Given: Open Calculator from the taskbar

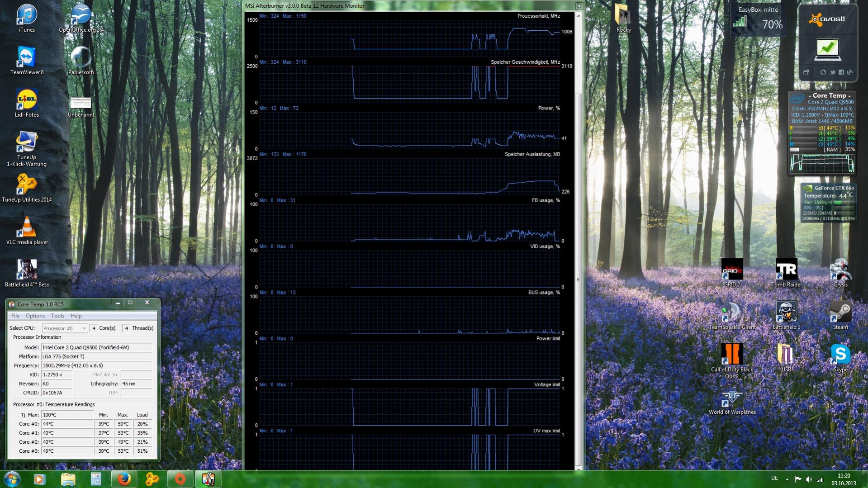Looking at the screenshot, I should 96,479.
